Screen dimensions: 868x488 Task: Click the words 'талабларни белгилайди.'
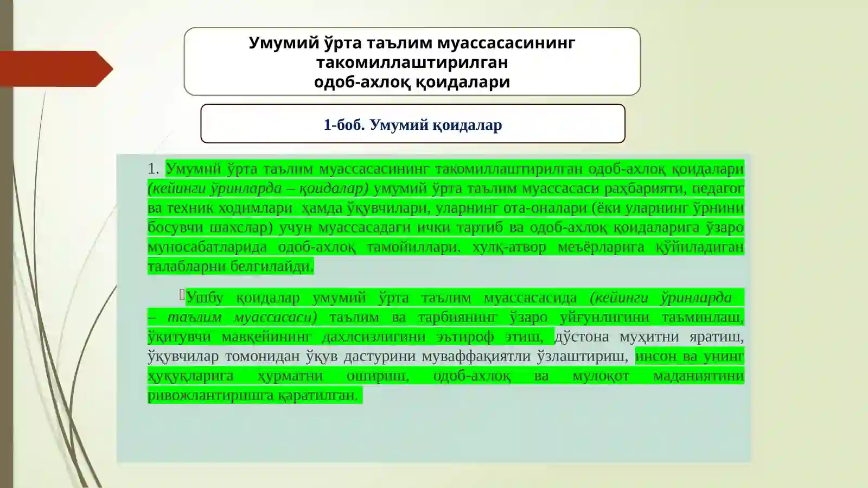pos(231,267)
